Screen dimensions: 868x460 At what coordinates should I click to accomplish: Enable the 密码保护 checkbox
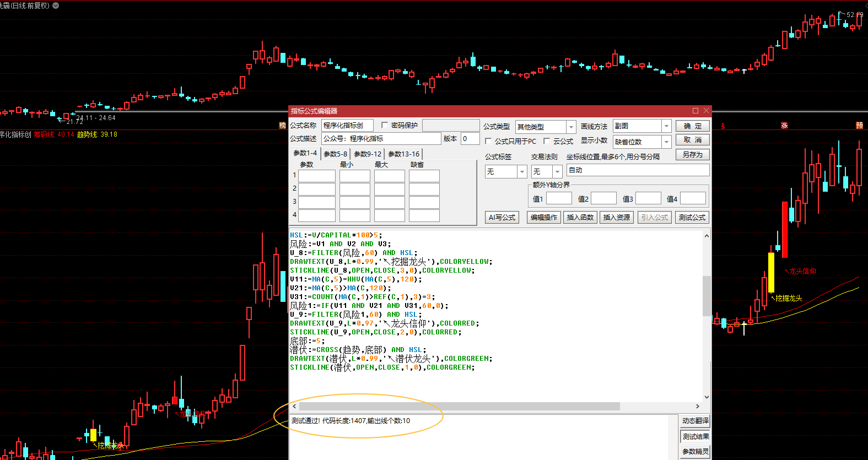pos(385,126)
